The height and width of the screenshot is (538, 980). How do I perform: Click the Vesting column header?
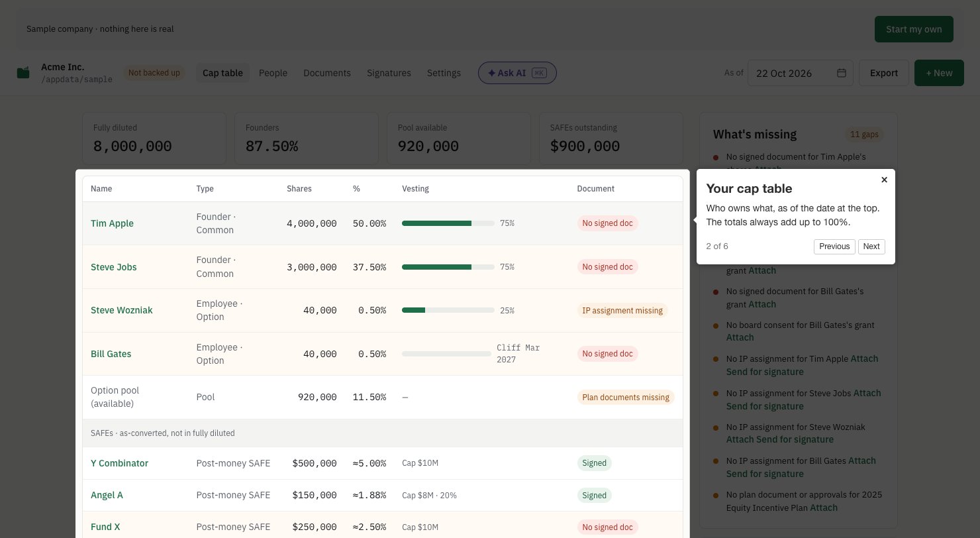(415, 189)
